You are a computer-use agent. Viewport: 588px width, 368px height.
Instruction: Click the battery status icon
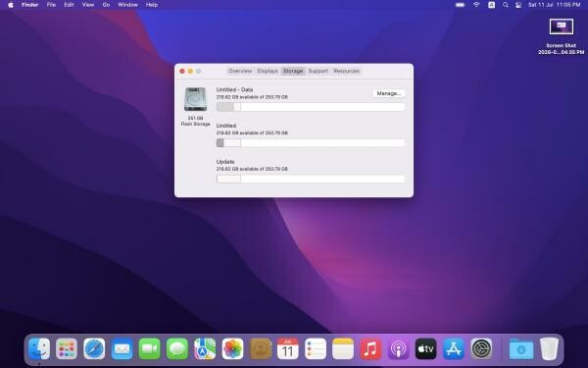(461, 5)
